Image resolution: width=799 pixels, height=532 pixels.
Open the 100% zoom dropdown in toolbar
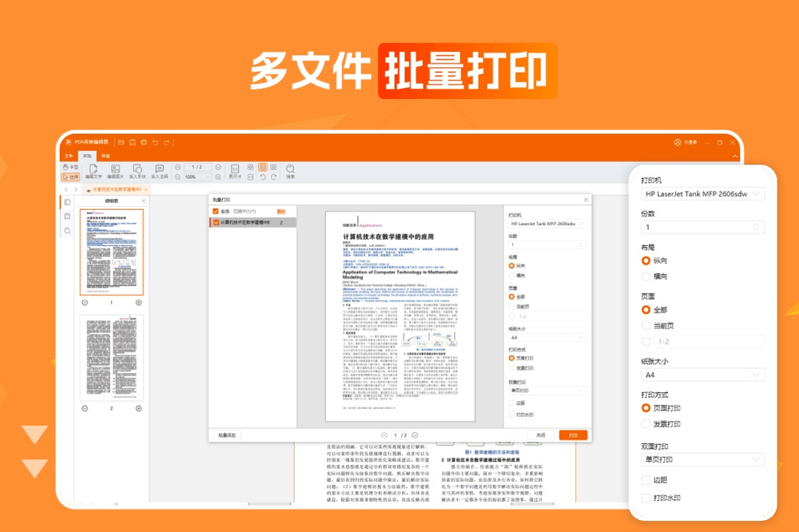click(x=197, y=177)
